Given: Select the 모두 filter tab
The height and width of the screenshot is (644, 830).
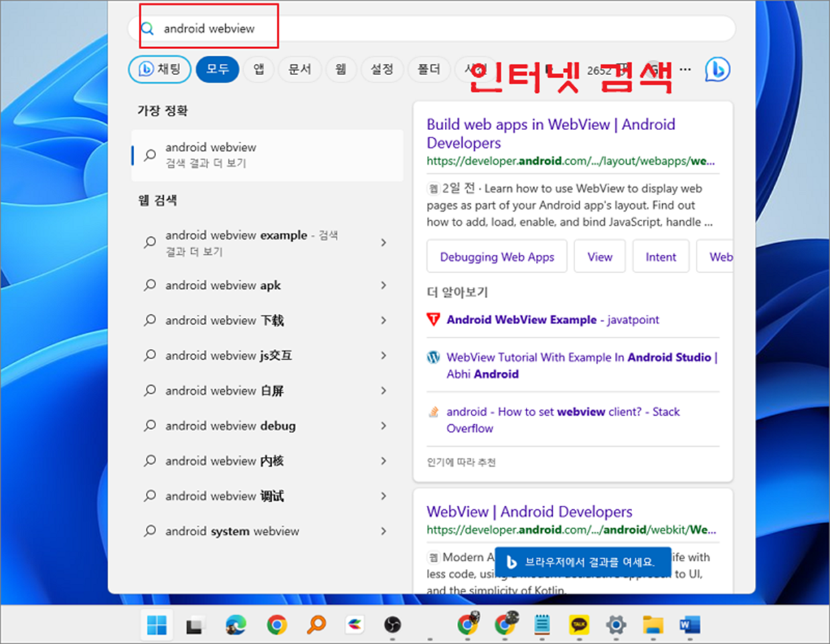Looking at the screenshot, I should coord(217,69).
